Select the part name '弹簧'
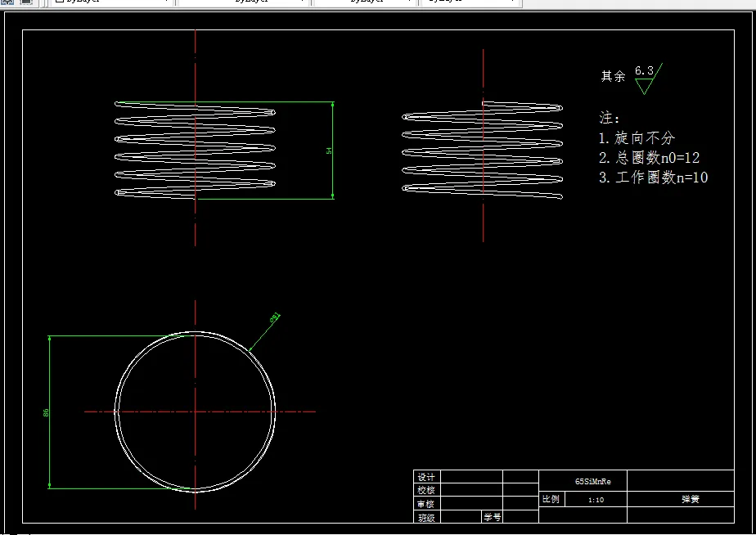 click(691, 499)
